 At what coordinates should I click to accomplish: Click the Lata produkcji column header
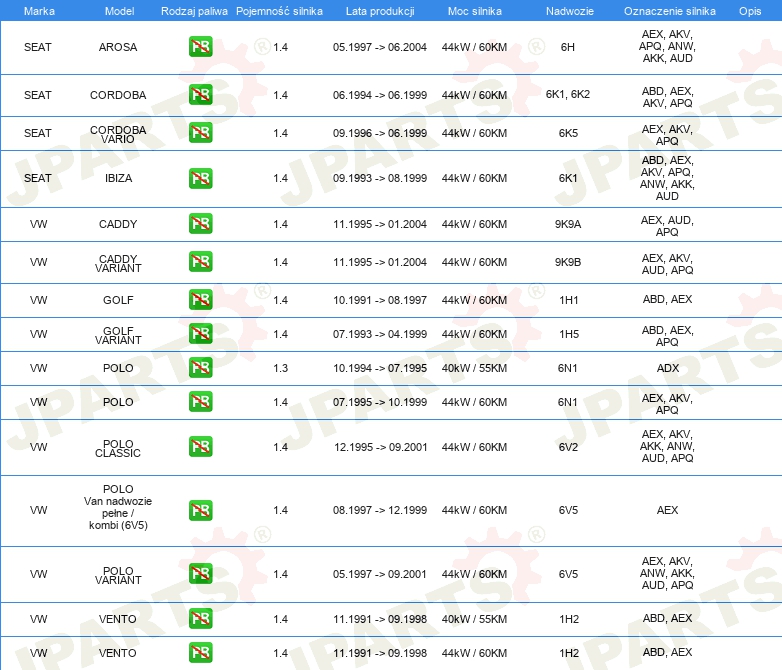[x=380, y=11]
